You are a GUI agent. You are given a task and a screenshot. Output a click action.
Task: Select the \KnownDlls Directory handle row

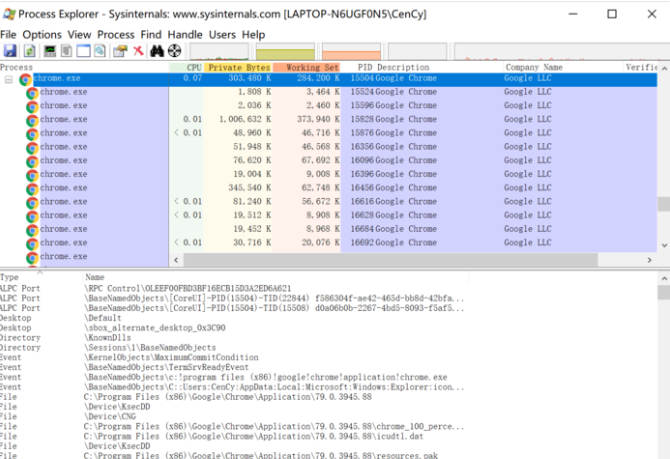pyautogui.click(x=233, y=338)
